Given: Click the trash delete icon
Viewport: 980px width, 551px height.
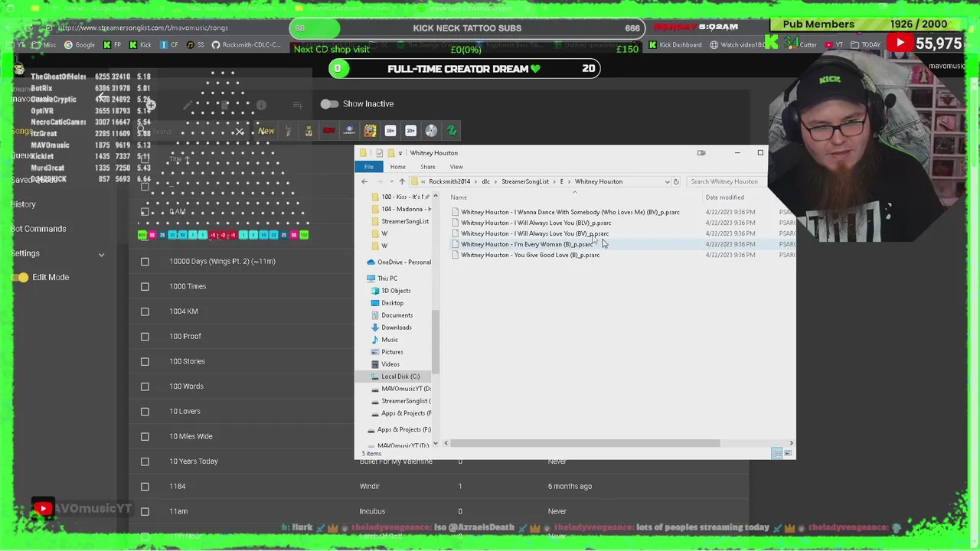Looking at the screenshot, I should point(224,105).
